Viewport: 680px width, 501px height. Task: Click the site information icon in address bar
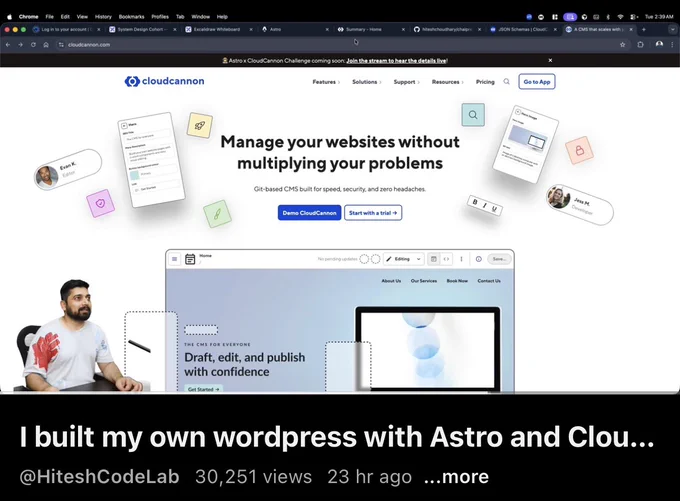tap(61, 45)
